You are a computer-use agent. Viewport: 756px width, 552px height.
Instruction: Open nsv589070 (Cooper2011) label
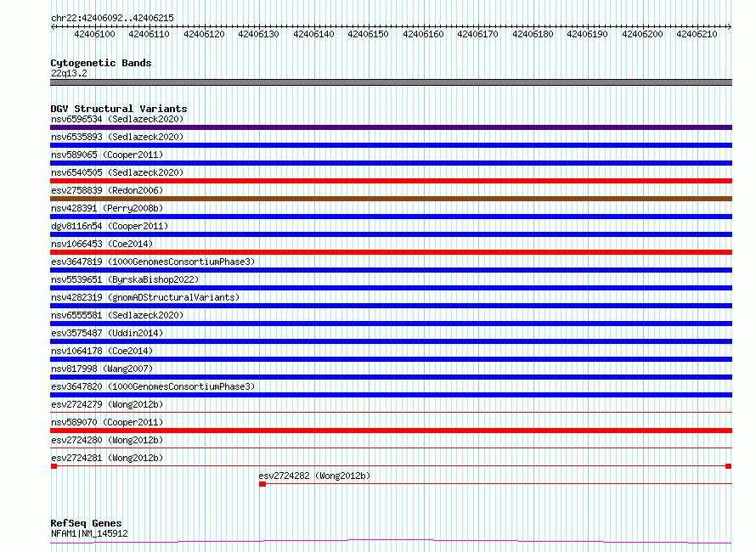click(107, 422)
